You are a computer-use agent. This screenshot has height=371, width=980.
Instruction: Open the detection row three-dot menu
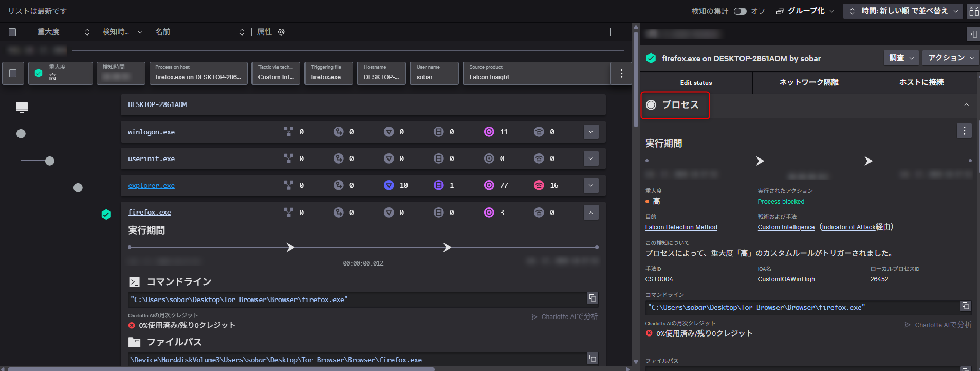point(621,74)
